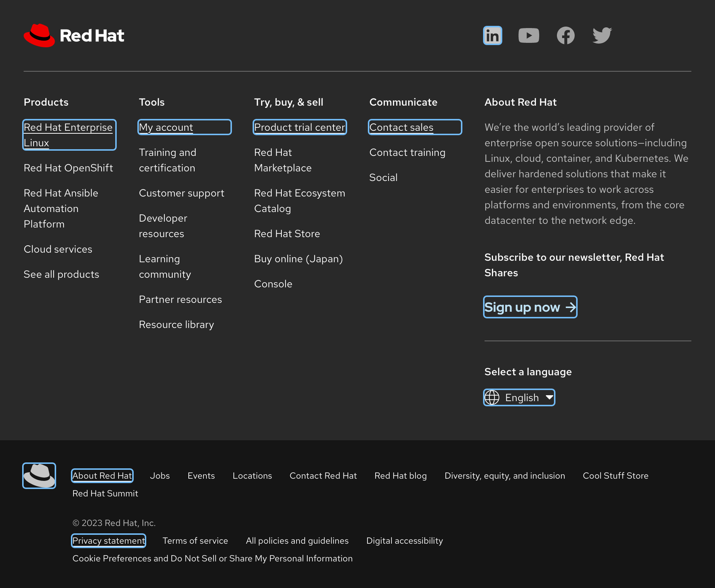Image resolution: width=715 pixels, height=588 pixels.
Task: Expand the English language selector
Action: pos(519,397)
